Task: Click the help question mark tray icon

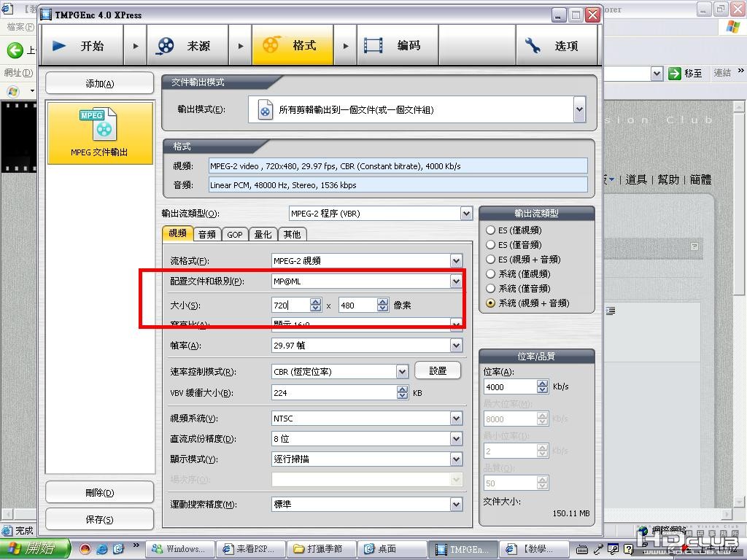Action: coord(628,549)
